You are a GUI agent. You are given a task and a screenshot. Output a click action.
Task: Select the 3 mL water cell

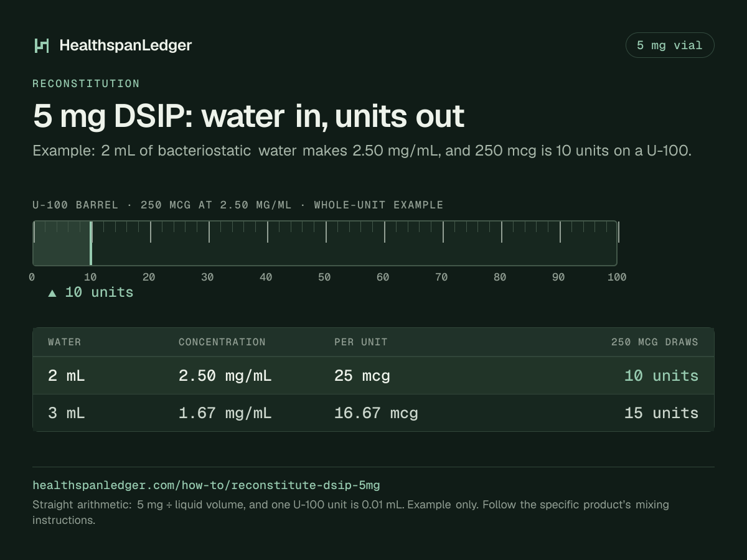pos(67,413)
